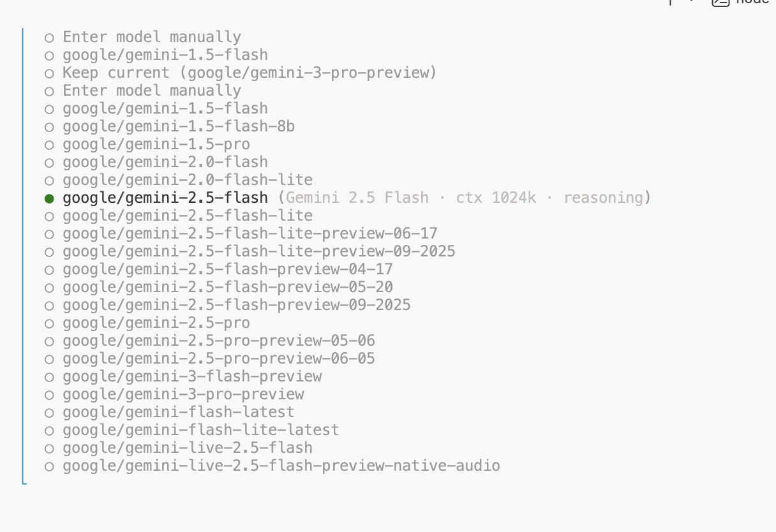Select google/gemini-flash-lite-latest option
Viewport: 776px width, 532px height.
point(200,430)
